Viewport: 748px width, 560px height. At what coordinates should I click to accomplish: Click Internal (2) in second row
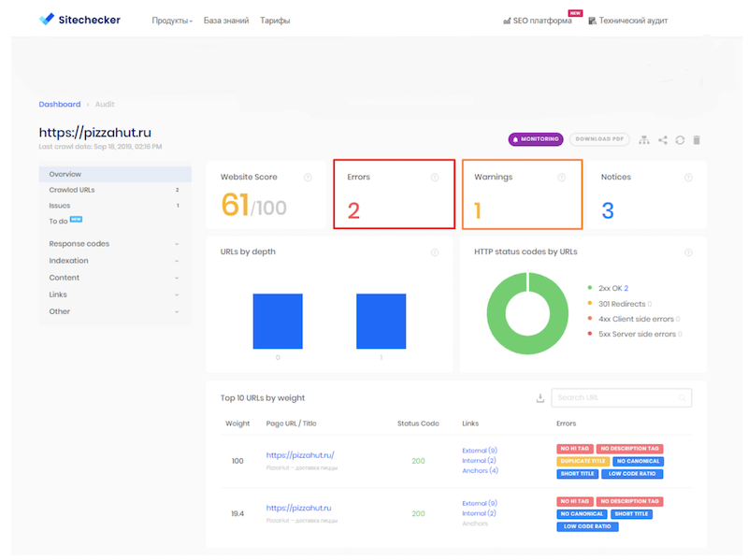click(479, 513)
